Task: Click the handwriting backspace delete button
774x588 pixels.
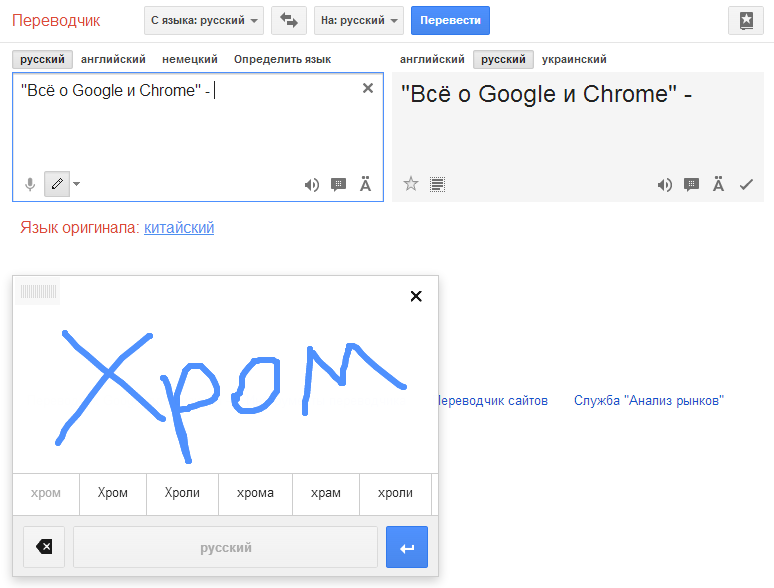Action: click(44, 547)
